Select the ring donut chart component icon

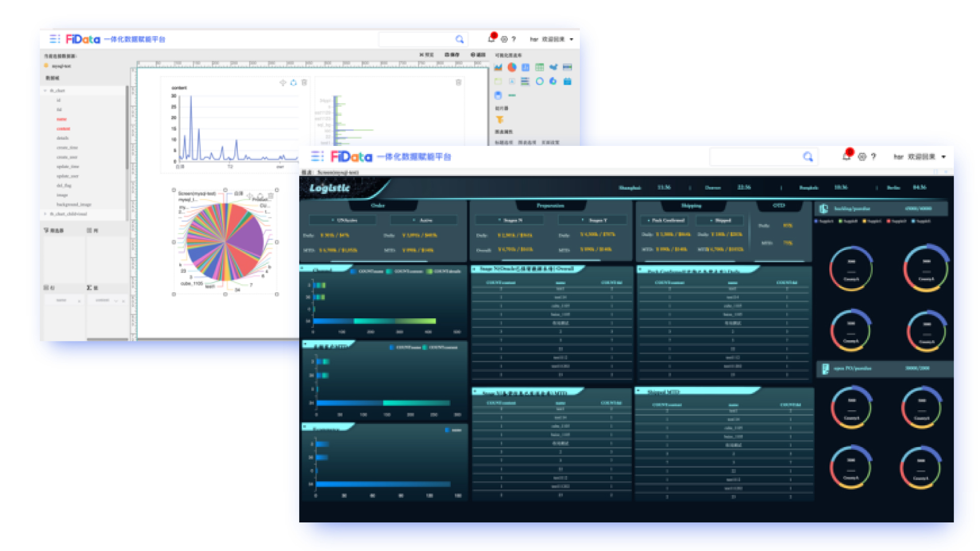point(540,82)
